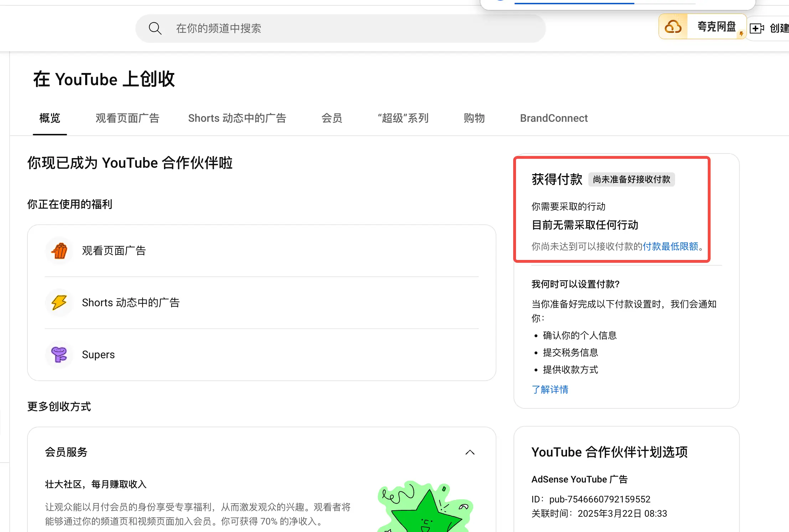Click the lightning icon for Shorts ads
This screenshot has width=789, height=532.
click(60, 303)
